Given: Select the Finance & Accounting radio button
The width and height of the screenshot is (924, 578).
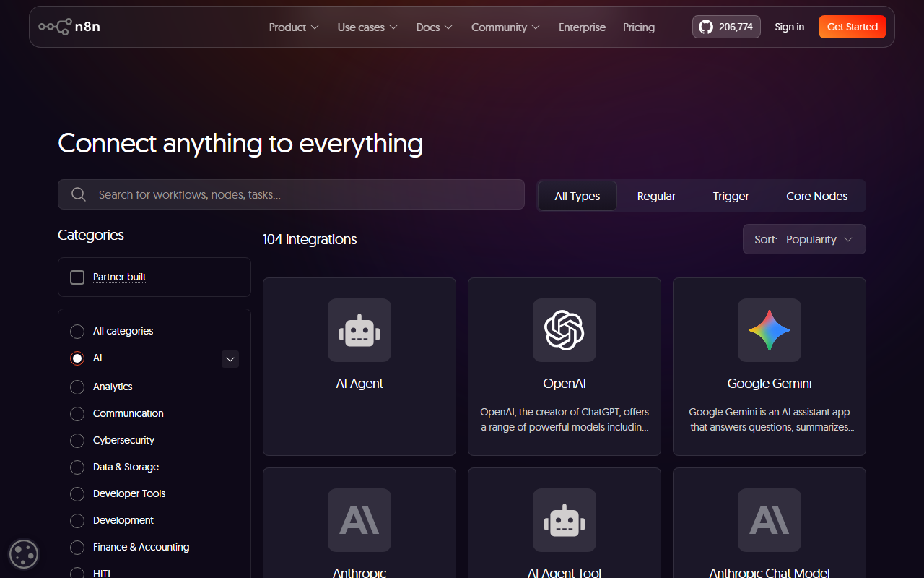Looking at the screenshot, I should tap(77, 548).
